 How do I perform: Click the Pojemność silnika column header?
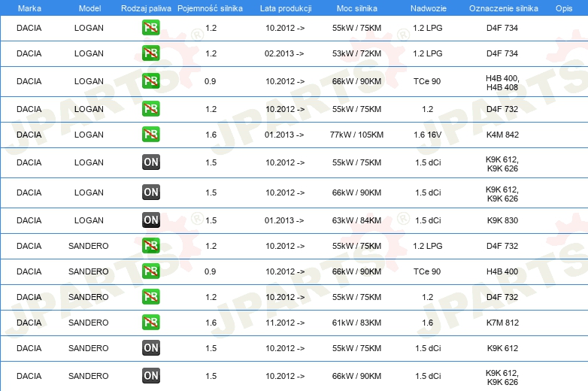pyautogui.click(x=210, y=8)
